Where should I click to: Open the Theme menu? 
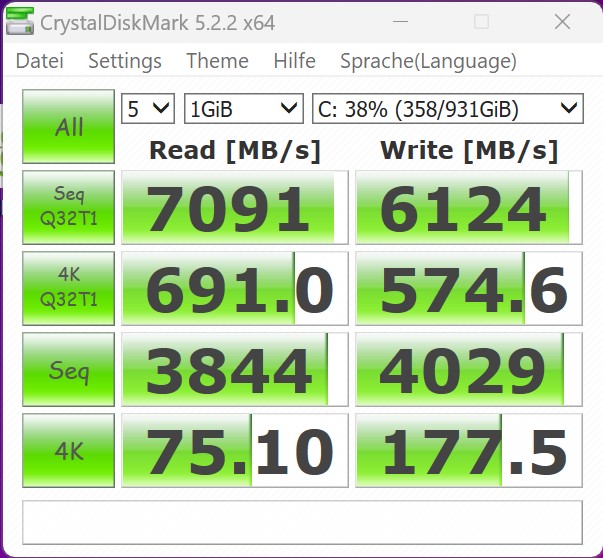pyautogui.click(x=217, y=61)
